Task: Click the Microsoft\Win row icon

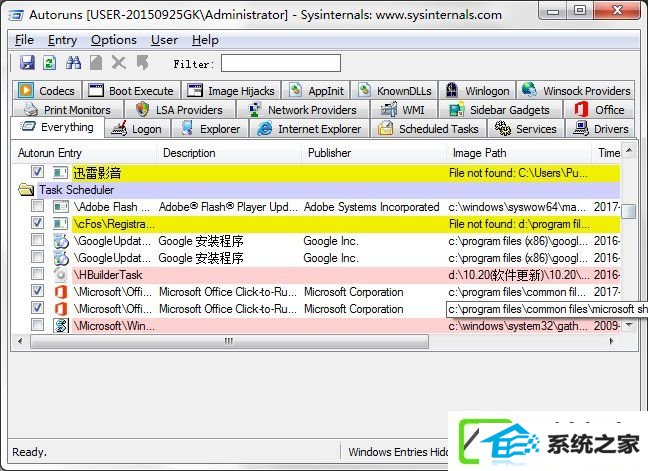Action: tap(61, 326)
